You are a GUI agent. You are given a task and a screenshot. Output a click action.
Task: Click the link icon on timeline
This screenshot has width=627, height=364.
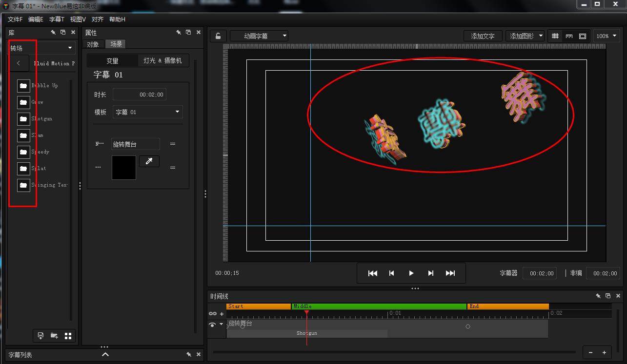[213, 314]
